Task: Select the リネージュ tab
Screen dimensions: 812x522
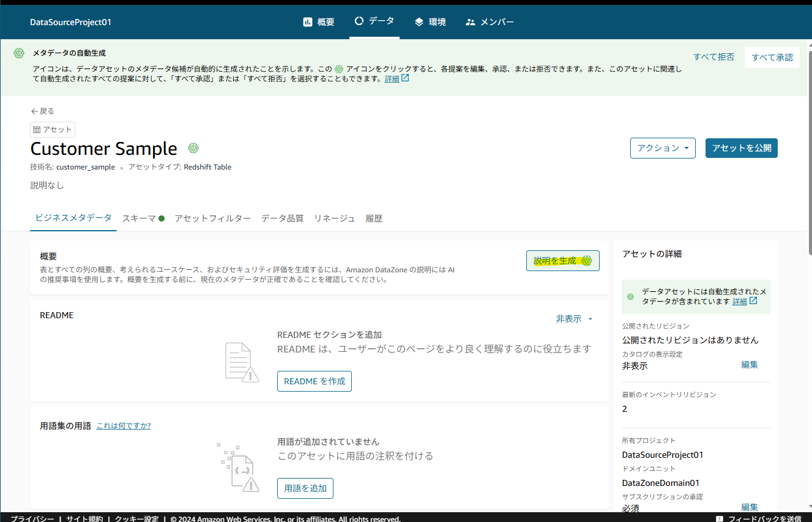Action: (334, 218)
